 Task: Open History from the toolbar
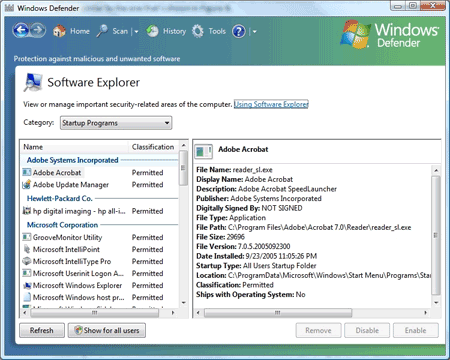(x=174, y=31)
